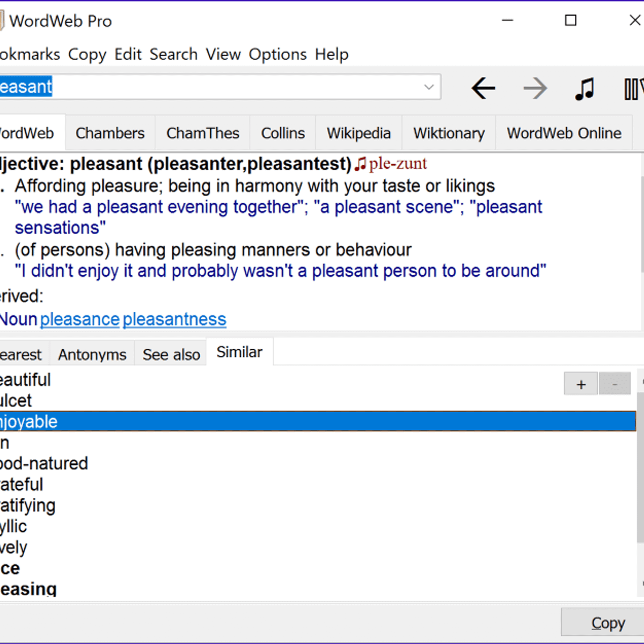The image size is (644, 644).
Task: Select the Similar tab
Action: coord(239,352)
